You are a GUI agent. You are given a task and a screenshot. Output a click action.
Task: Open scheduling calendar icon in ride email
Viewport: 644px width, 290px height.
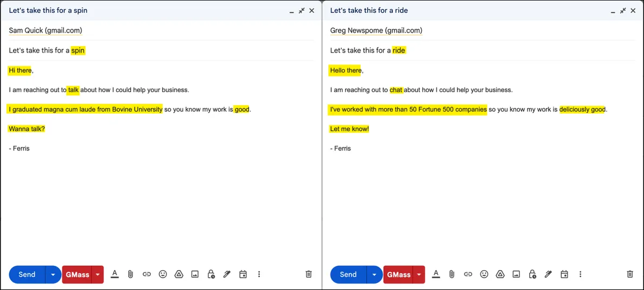[x=564, y=274]
